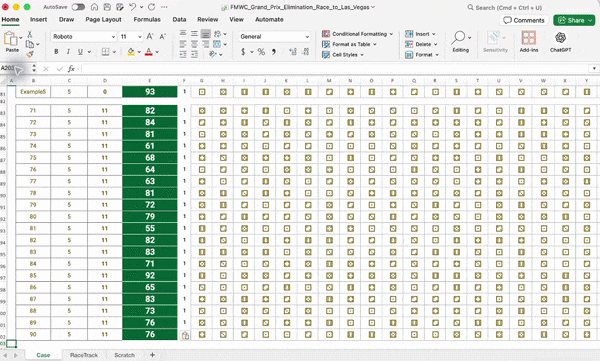Viewport: 600px width, 361px height.
Task: Click the Undo arrow icon
Action: click(x=132, y=7)
